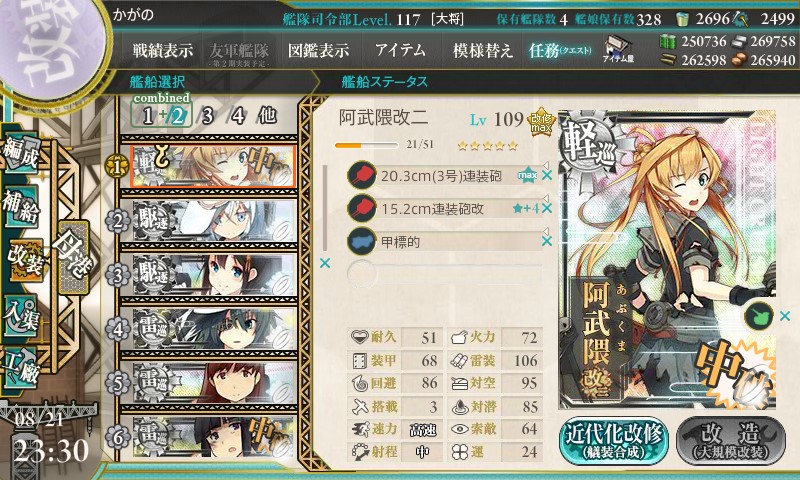Click the green reinforcement expansion slot icon
Viewport: 800px width, 480px height.
point(758,316)
